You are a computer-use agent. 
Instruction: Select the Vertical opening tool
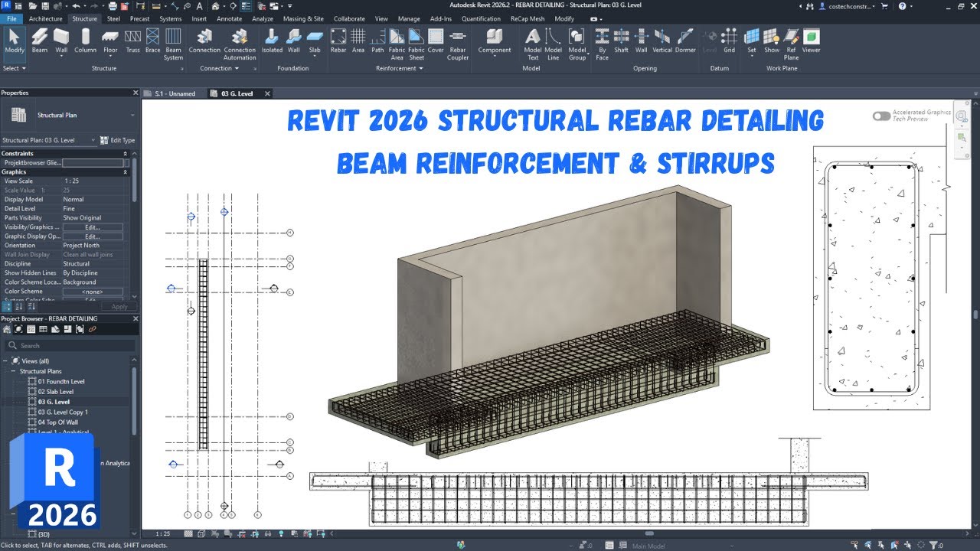pos(662,41)
